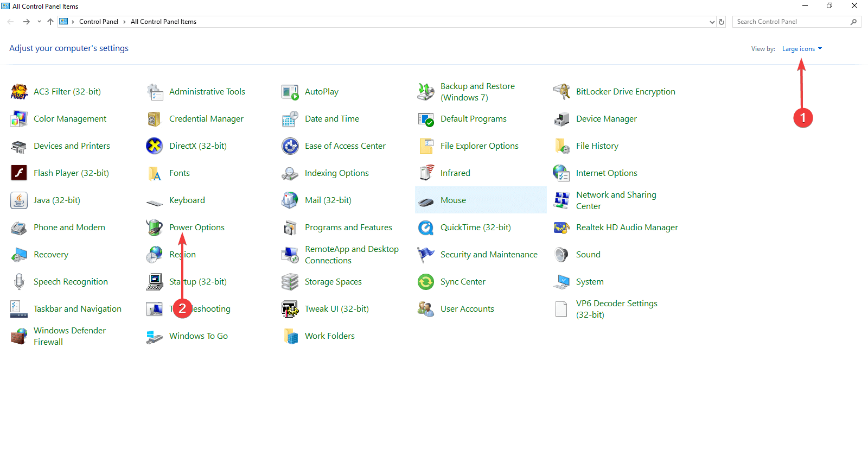Screen dimensions: 868x467
Task: Click the Mail icon
Action: pos(290,200)
